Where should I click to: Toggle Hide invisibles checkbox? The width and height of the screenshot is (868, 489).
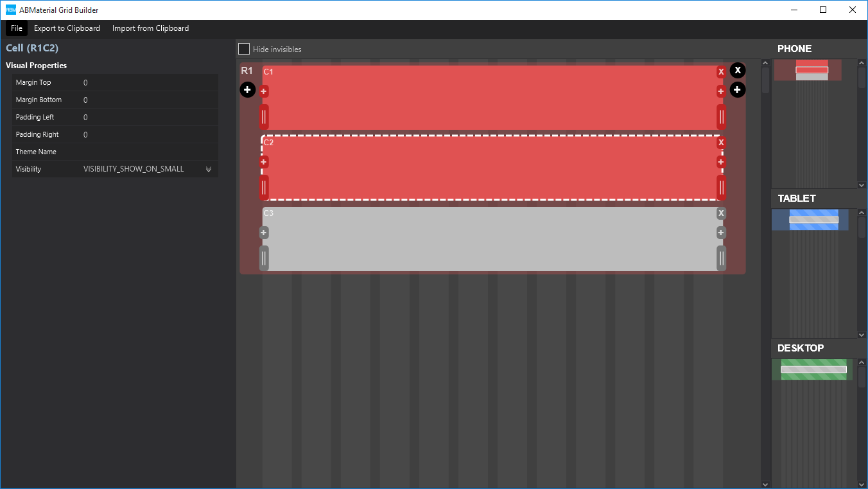(244, 49)
